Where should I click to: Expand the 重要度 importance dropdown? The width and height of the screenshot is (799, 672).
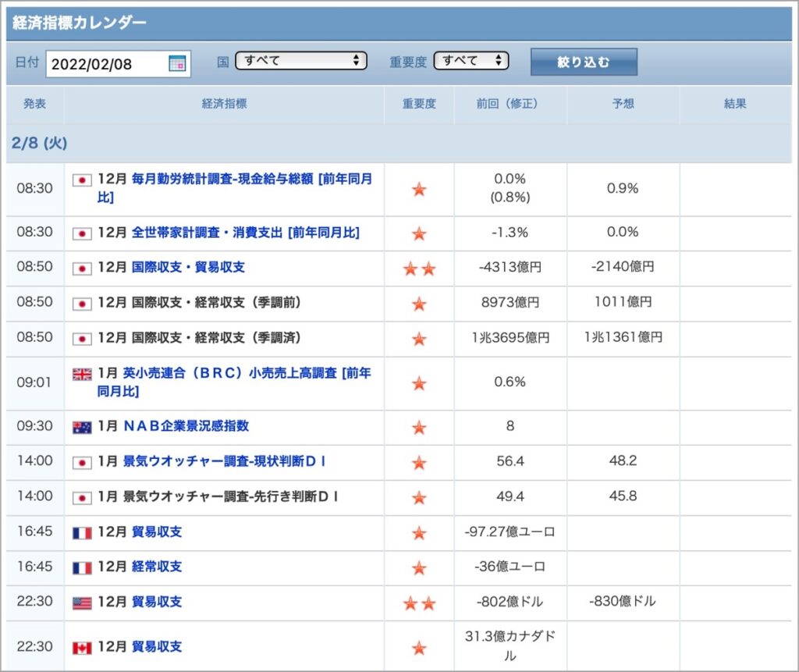pos(471,61)
